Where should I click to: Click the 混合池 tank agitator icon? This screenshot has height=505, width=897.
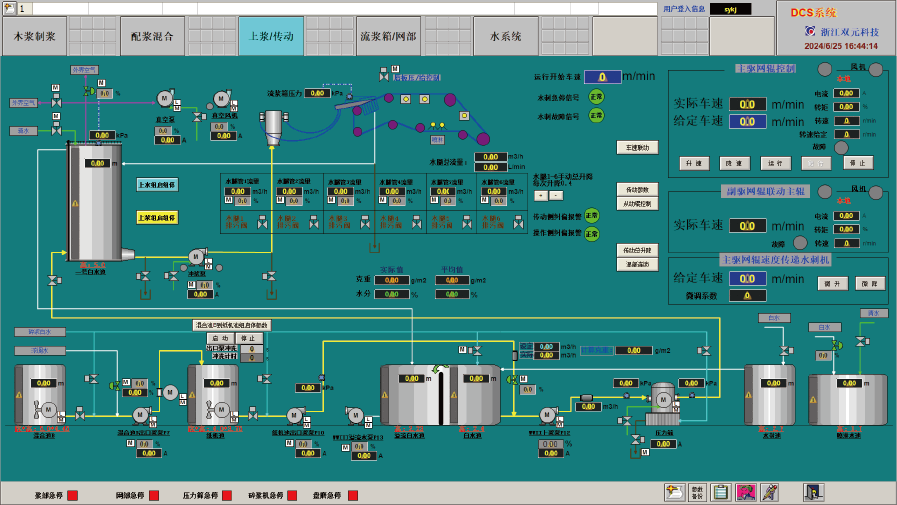point(44,410)
